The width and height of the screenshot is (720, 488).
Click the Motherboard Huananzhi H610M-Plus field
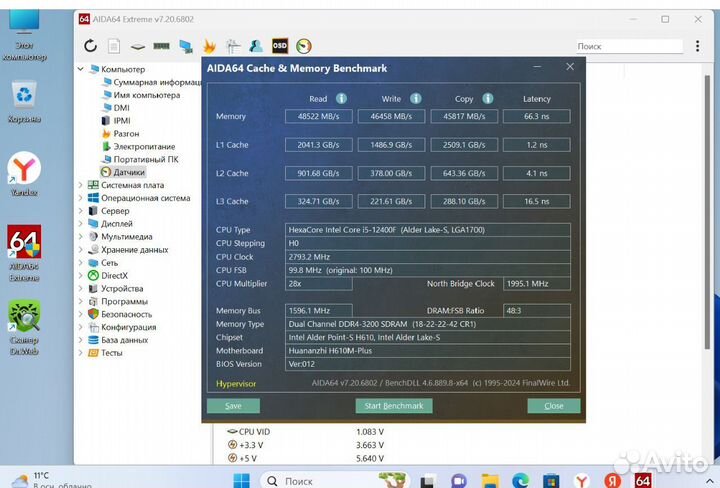point(428,350)
